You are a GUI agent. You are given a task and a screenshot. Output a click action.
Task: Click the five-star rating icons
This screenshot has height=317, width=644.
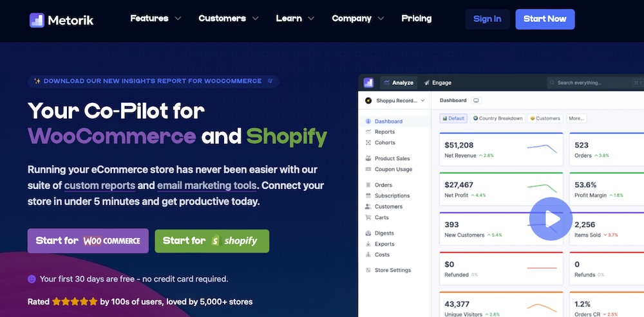[x=75, y=302]
